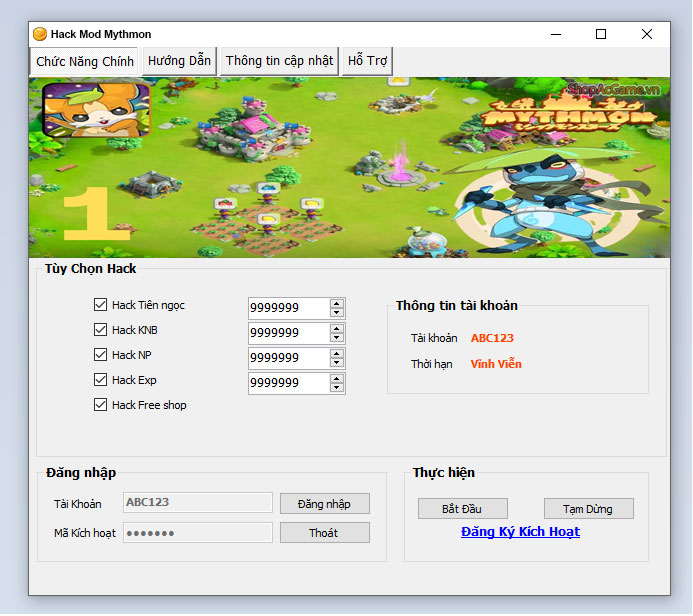Decrease the Hack NP value with down arrow
Image resolution: width=693 pixels, height=616 pixels.
337,363
